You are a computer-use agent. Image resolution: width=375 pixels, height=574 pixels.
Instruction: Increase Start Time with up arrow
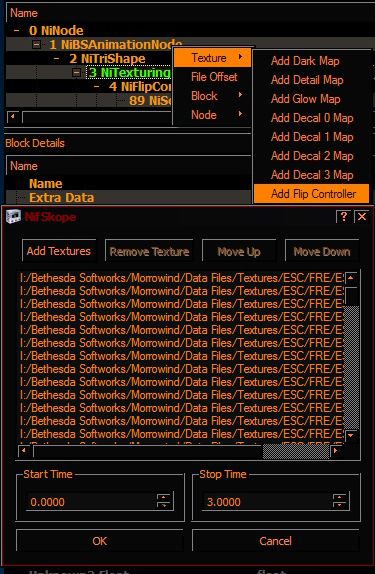pos(164,497)
